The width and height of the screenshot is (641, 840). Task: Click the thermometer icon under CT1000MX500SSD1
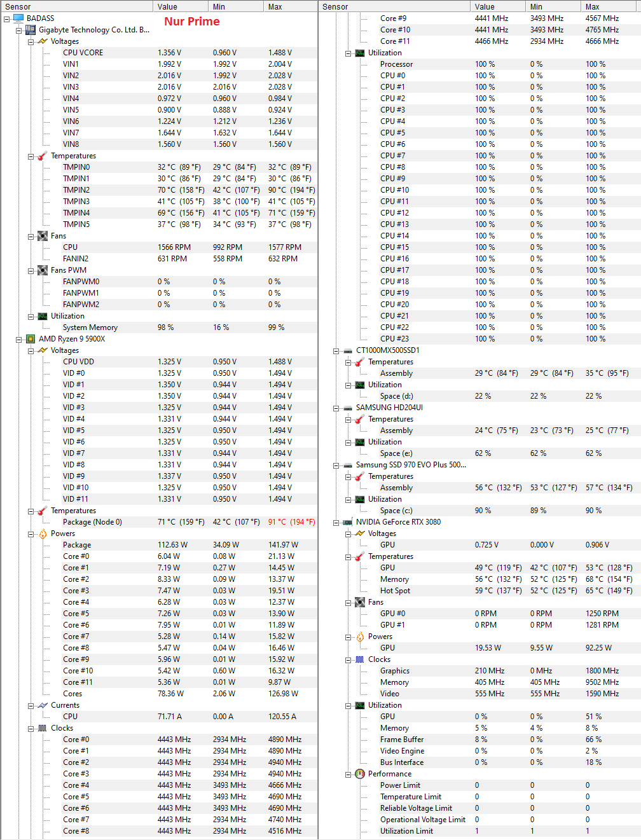tap(360, 362)
